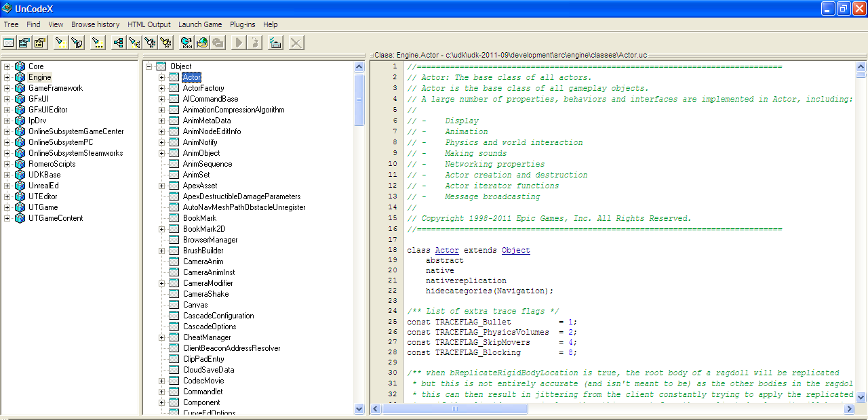This screenshot has height=420, width=868.
Task: Expand the Core package node
Action: pyautogui.click(x=7, y=66)
